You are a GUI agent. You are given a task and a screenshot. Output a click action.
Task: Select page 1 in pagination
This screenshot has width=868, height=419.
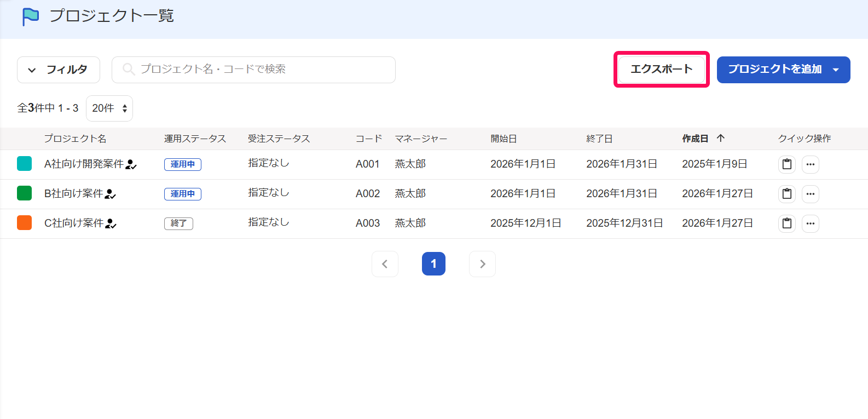[x=433, y=264]
